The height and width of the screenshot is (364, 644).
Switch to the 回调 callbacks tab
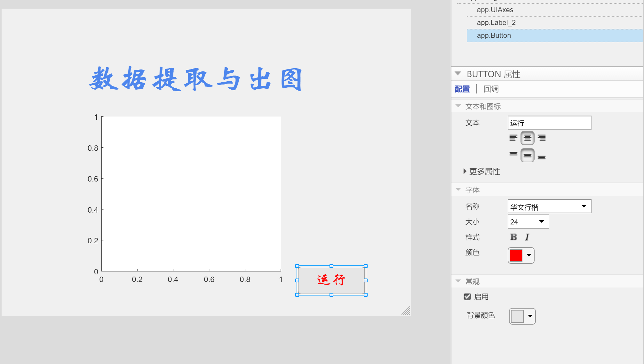click(491, 89)
